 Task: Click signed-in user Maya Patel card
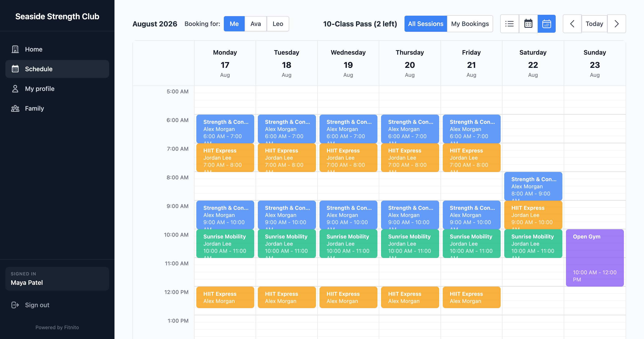click(57, 279)
